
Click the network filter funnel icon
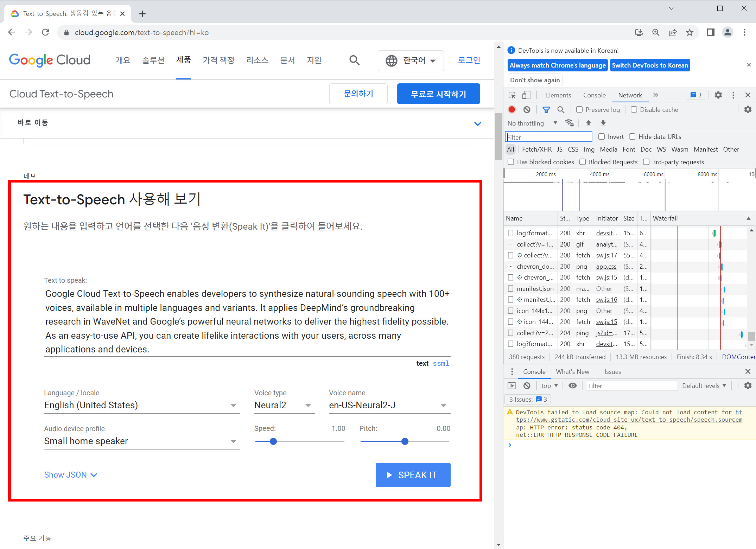coord(546,110)
